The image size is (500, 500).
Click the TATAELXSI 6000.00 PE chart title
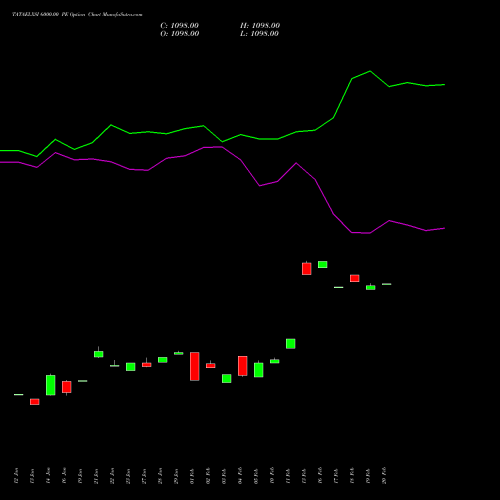(x=77, y=15)
